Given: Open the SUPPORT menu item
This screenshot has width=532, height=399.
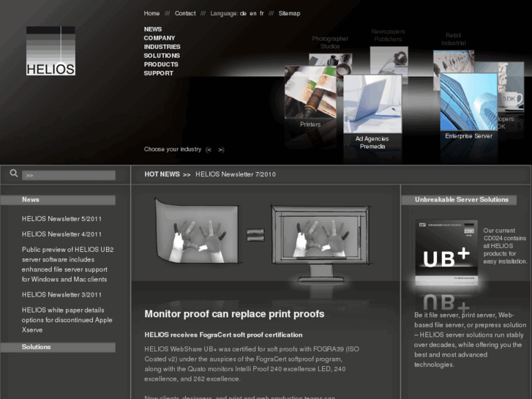Looking at the screenshot, I should pyautogui.click(x=159, y=73).
